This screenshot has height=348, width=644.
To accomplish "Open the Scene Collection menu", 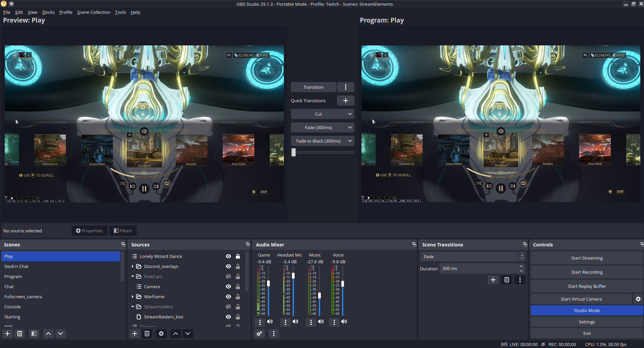I will (x=94, y=12).
